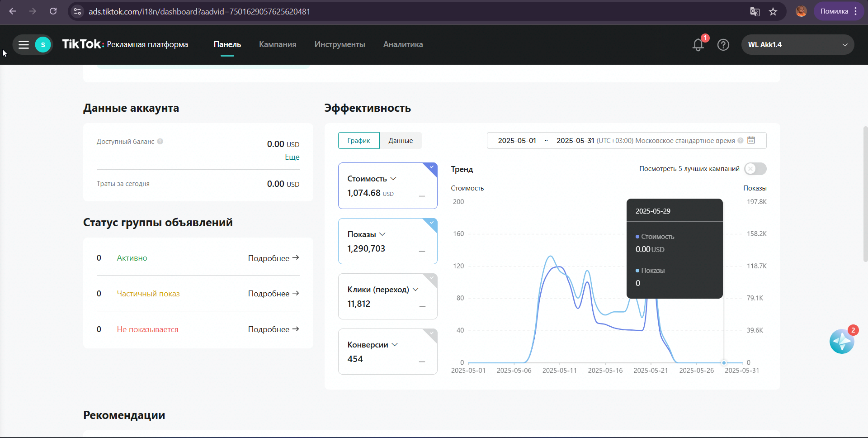Screen dimensions: 868x438
Task: Click the page vertical scrollbar
Action: (865, 194)
